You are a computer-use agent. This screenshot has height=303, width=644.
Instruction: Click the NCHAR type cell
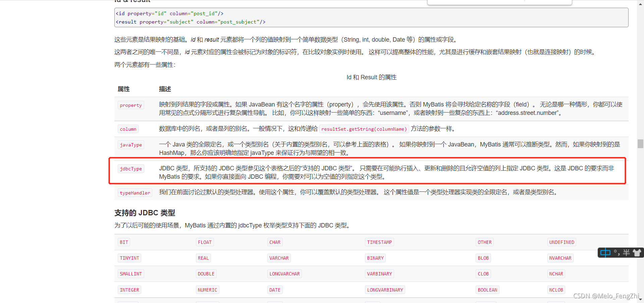[556, 274]
